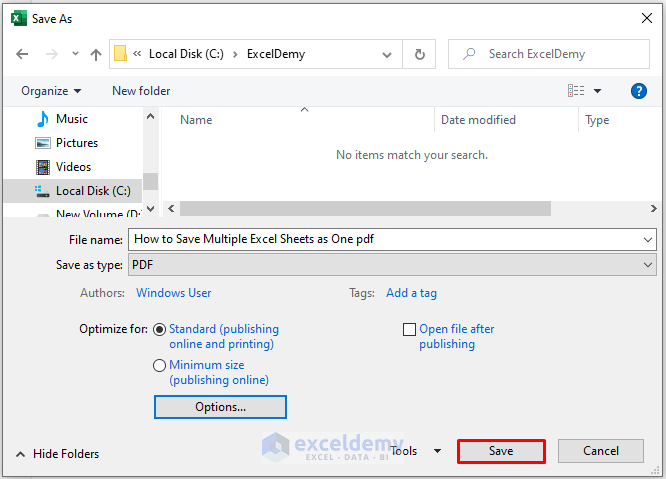
Task: Click Local Disk (C:) in breadcrumb
Action: (186, 54)
